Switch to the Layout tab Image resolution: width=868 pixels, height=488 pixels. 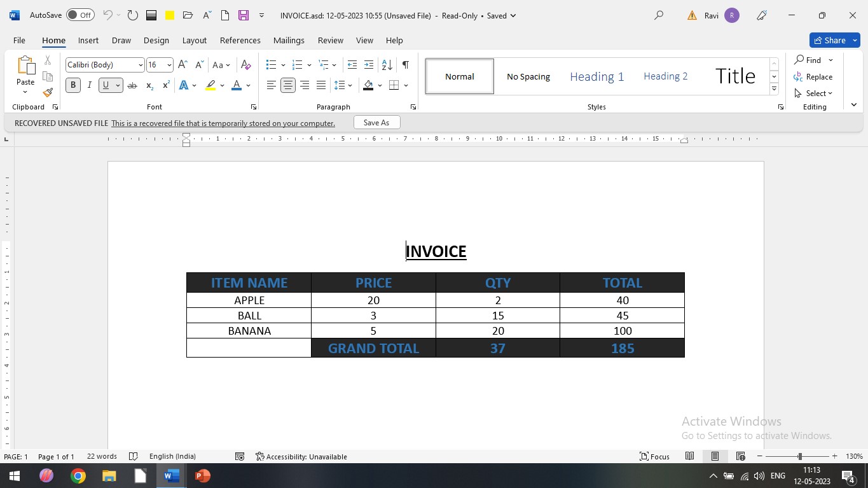(x=194, y=40)
